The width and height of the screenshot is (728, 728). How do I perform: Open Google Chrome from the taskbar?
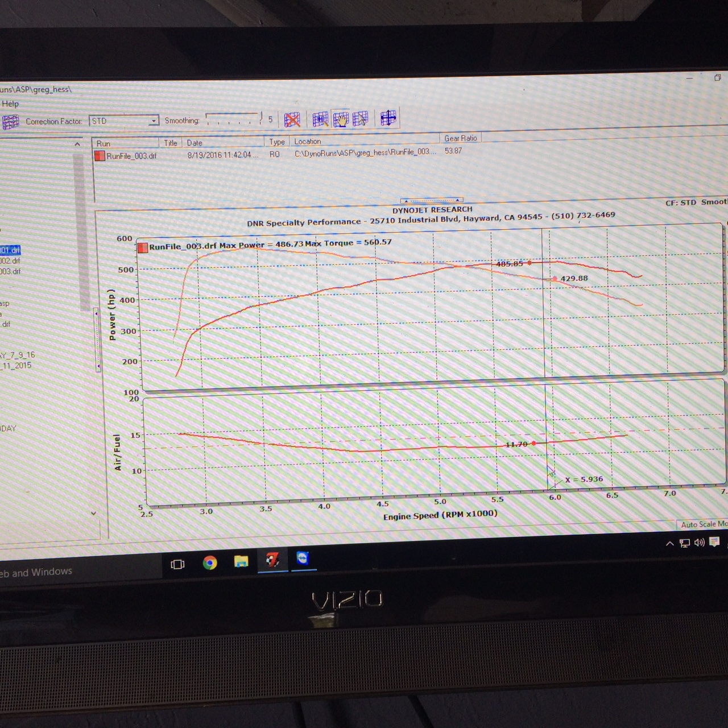coord(210,563)
